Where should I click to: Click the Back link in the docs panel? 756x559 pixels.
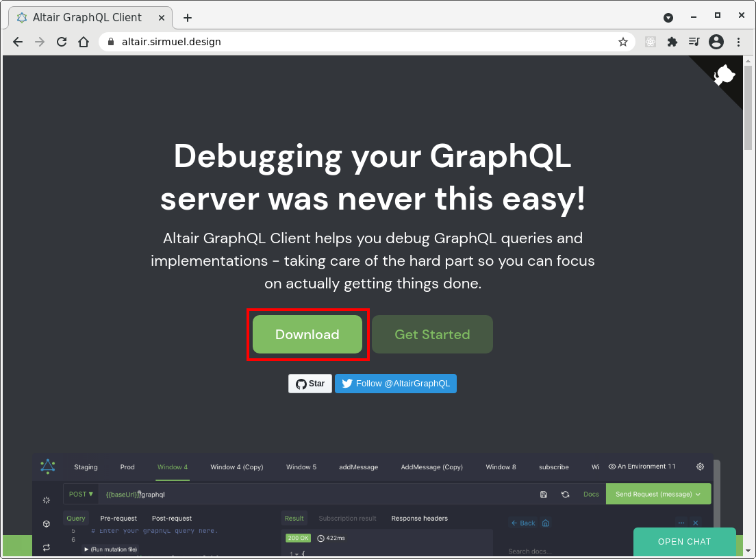coord(523,523)
